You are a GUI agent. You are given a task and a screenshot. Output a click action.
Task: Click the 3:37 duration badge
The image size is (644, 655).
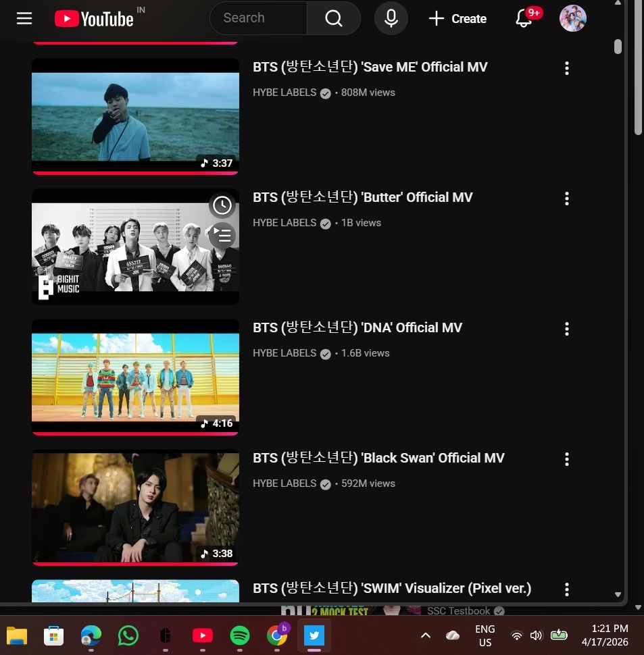(216, 163)
